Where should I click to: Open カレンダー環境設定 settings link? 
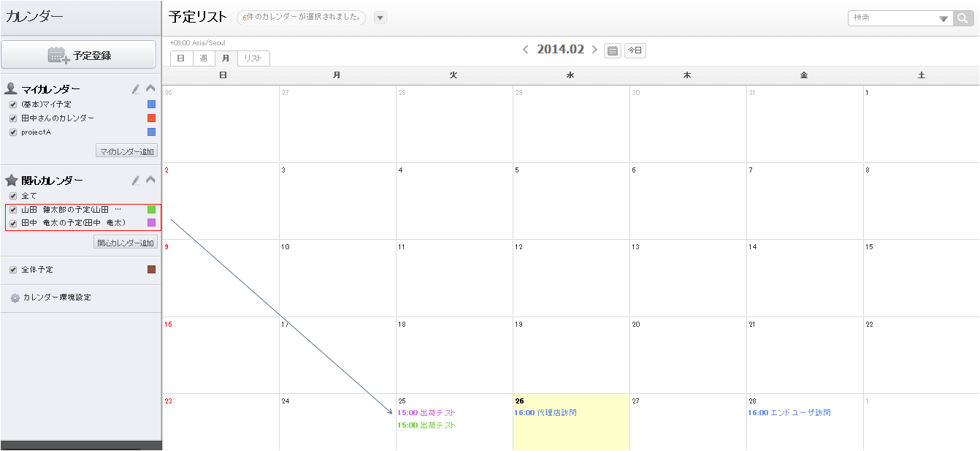point(57,297)
